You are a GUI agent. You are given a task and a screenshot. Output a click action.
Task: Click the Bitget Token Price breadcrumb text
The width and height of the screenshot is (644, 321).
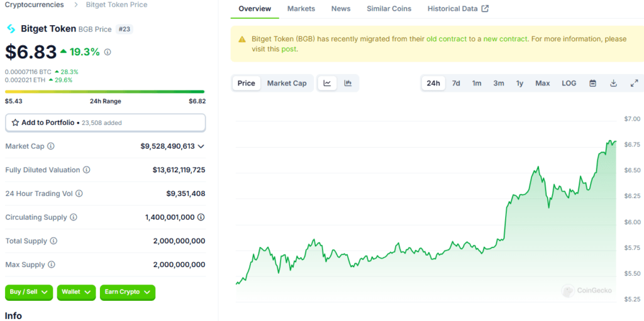coord(116,5)
